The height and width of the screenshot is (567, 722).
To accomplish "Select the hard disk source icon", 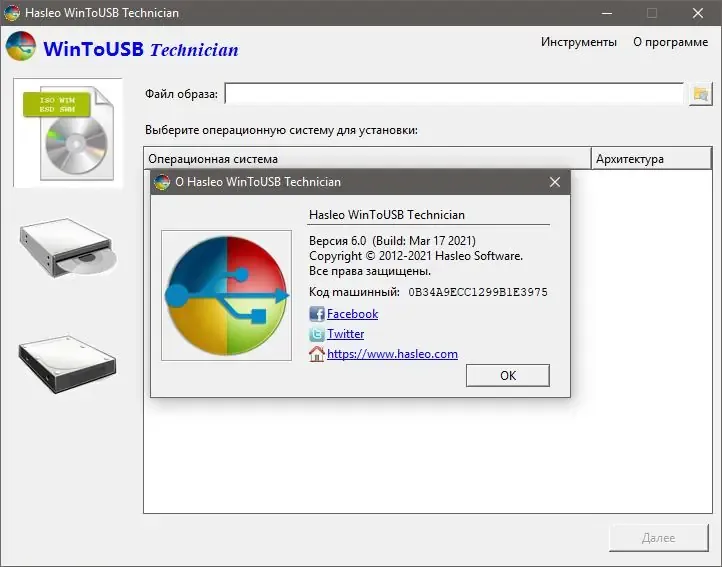I will tap(67, 364).
